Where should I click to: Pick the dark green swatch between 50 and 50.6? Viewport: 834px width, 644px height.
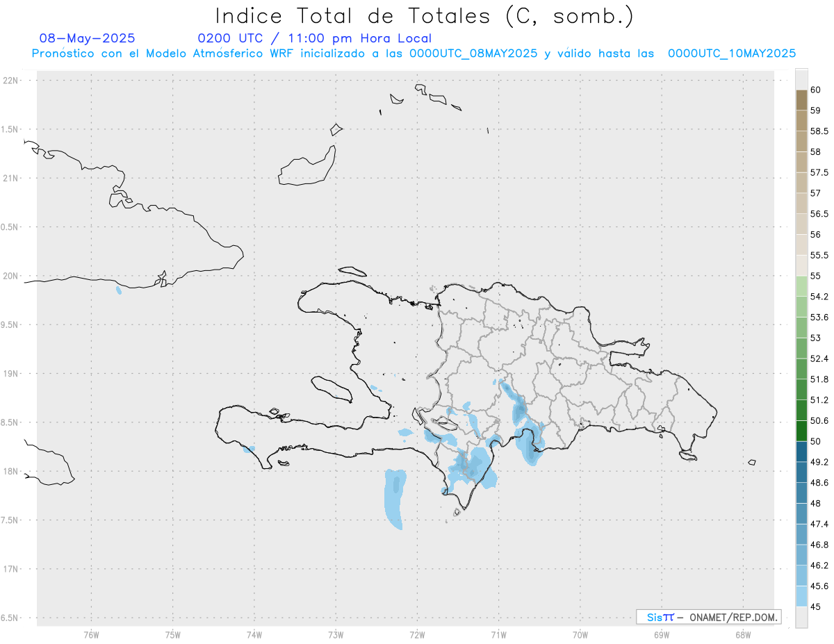(x=801, y=431)
